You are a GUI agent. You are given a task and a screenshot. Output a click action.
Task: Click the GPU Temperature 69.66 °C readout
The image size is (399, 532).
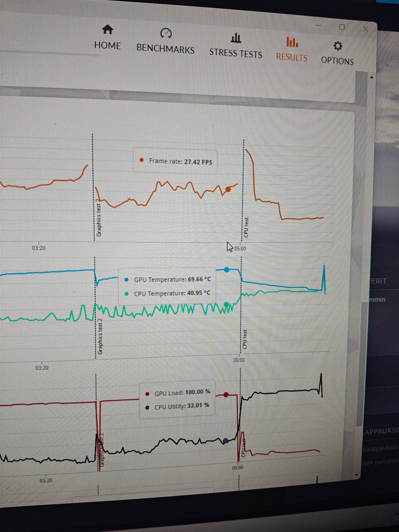[172, 279]
